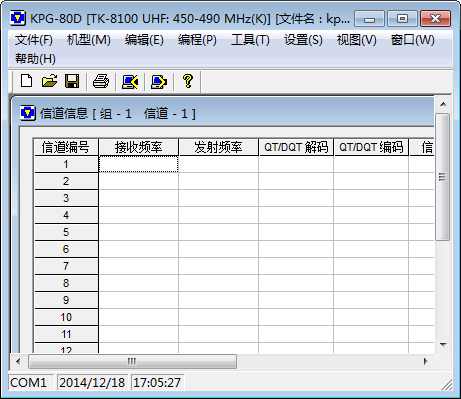Click QT/DQT encode cell for channel 3
Screen dimensions: 461x399
point(371,198)
